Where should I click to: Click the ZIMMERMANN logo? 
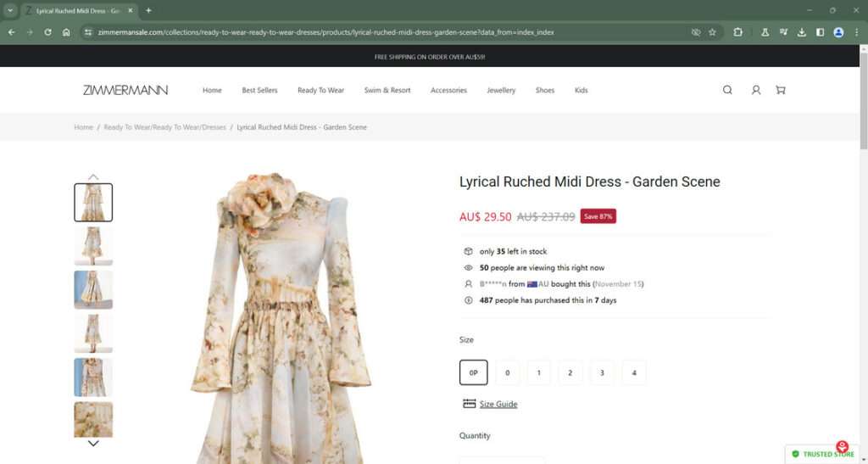(125, 90)
